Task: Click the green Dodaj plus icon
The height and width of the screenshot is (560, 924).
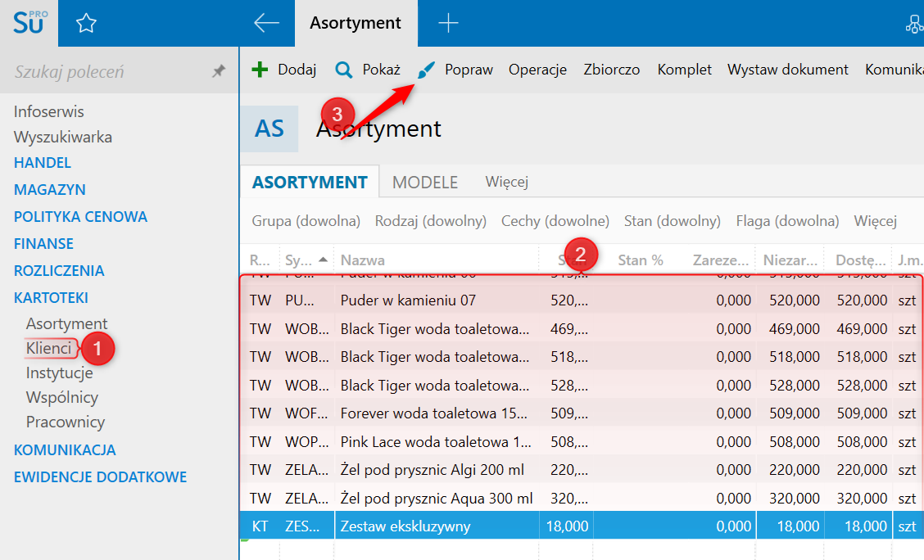Action: [x=260, y=70]
